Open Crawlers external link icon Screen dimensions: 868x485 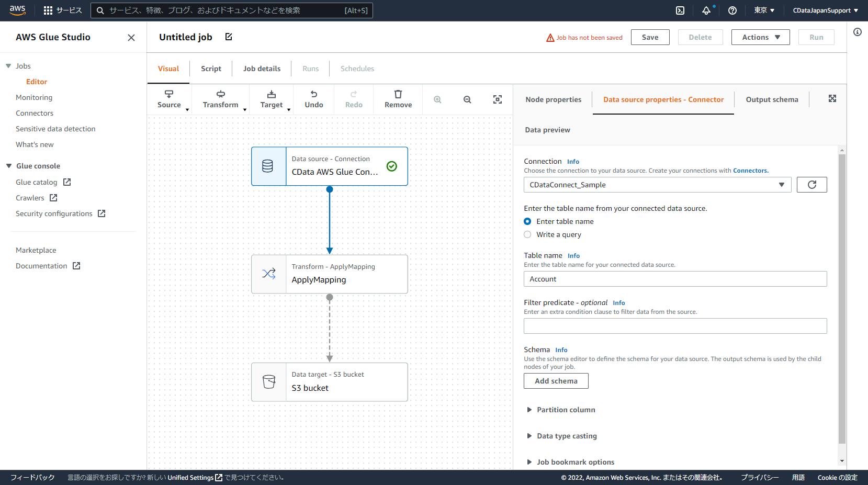pyautogui.click(x=53, y=198)
